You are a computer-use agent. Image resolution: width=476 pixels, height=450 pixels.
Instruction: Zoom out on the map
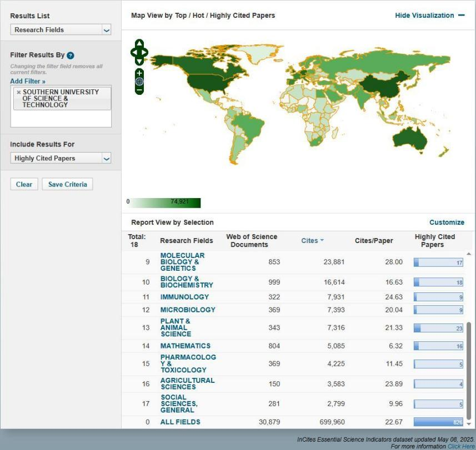(x=139, y=89)
